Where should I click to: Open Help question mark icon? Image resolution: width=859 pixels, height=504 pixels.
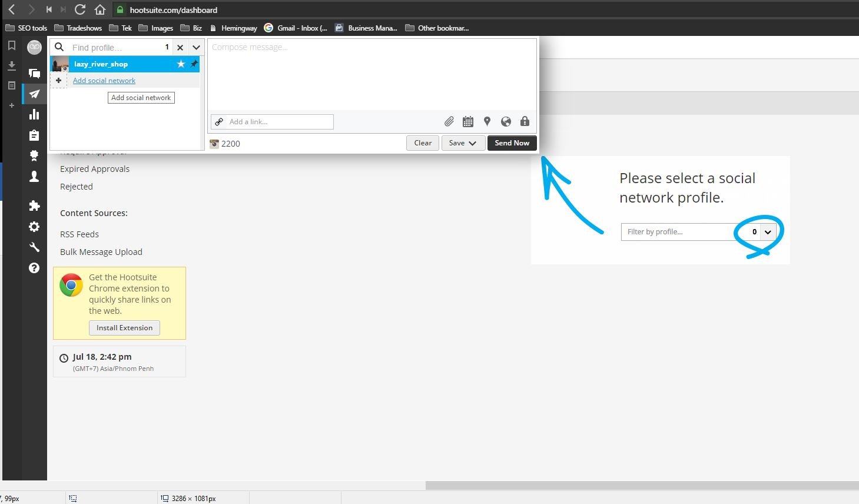tap(34, 268)
